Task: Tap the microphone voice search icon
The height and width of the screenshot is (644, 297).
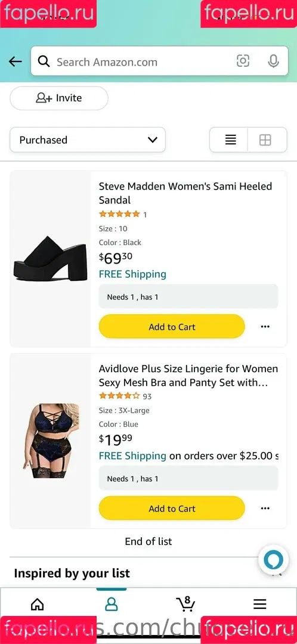Action: 273,61
